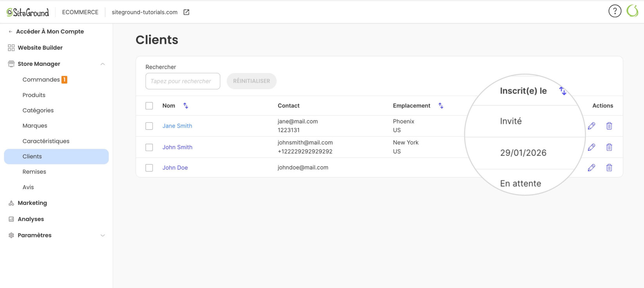
Task: Delete Jane Smith with trash icon
Action: tap(609, 126)
